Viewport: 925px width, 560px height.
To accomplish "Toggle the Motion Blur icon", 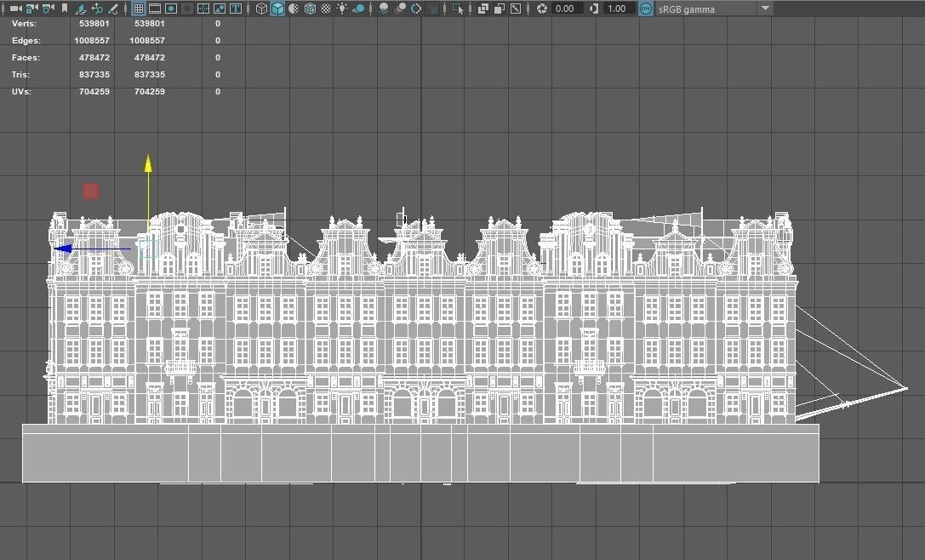I will 400,9.
